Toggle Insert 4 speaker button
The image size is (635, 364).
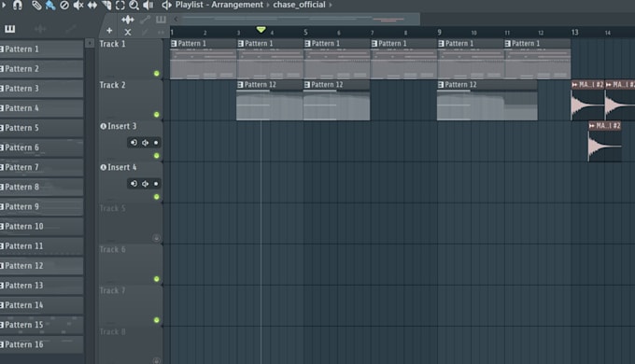coord(145,184)
